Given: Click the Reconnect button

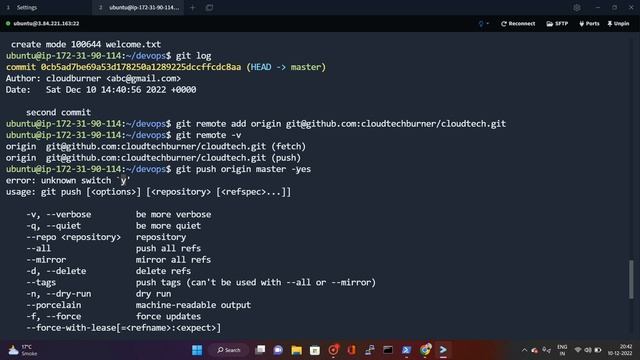Looking at the screenshot, I should tap(518, 24).
